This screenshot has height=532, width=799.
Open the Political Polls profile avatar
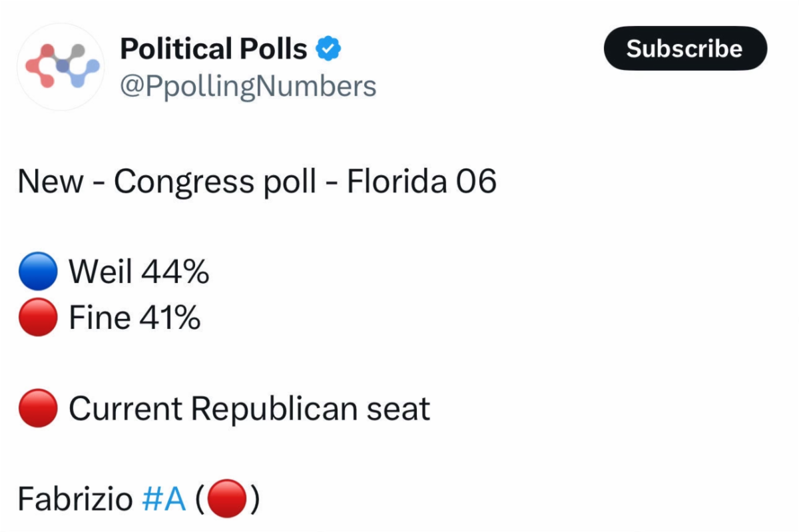coord(61,67)
